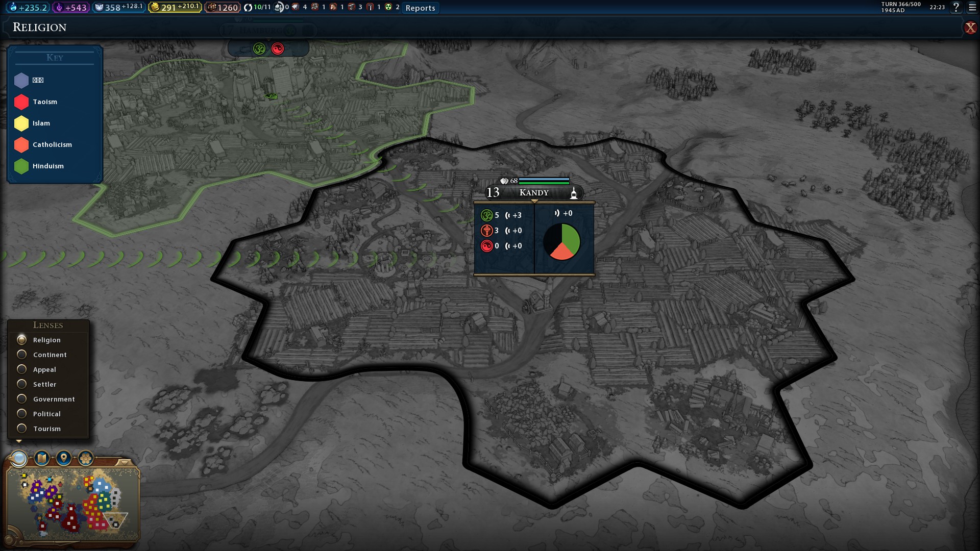Screen dimensions: 980x551
Task: Click the hex grid flower minimap button
Action: tap(86, 458)
